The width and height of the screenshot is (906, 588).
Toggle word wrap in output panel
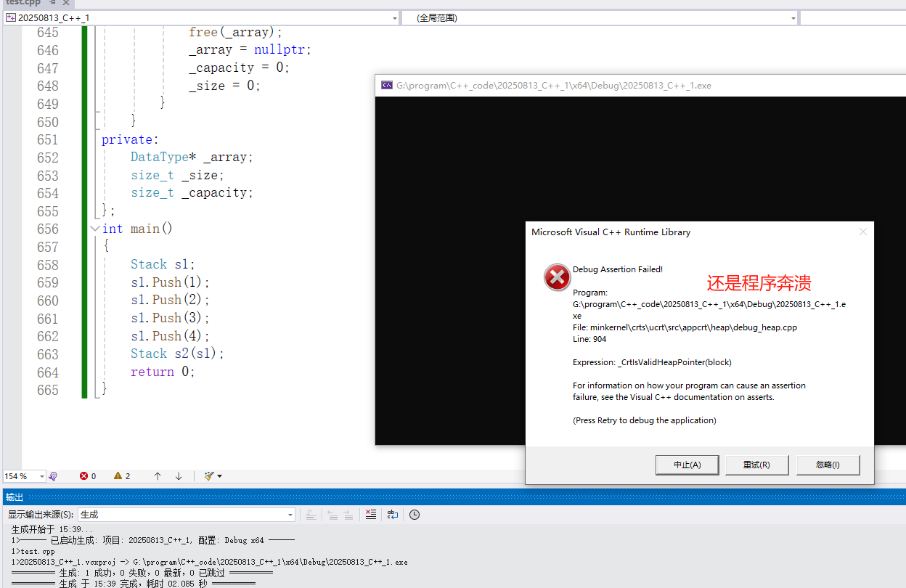393,515
